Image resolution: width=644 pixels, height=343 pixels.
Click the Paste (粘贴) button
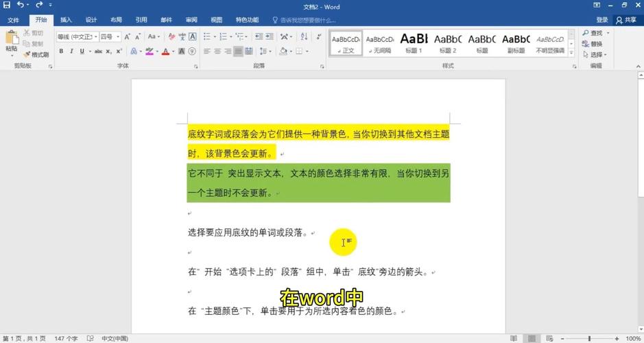(x=12, y=43)
